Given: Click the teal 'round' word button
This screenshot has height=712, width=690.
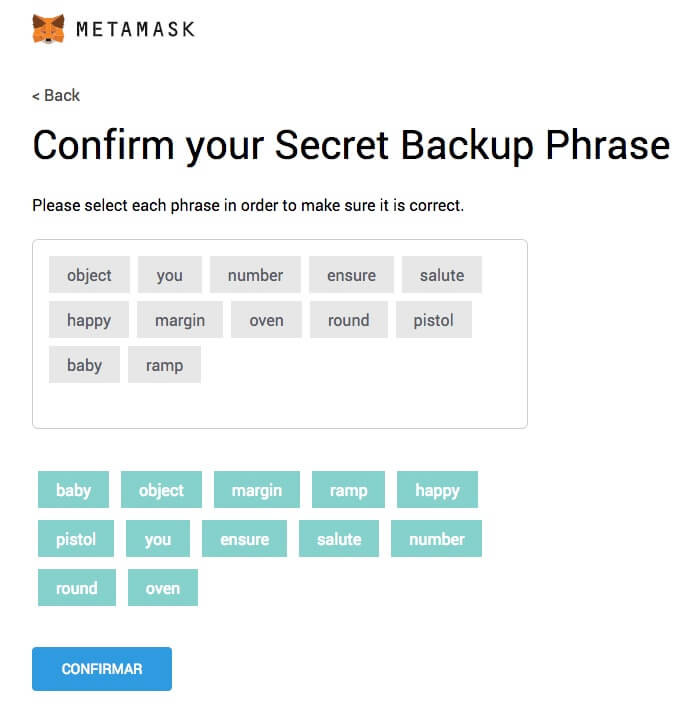Looking at the screenshot, I should pos(77,588).
